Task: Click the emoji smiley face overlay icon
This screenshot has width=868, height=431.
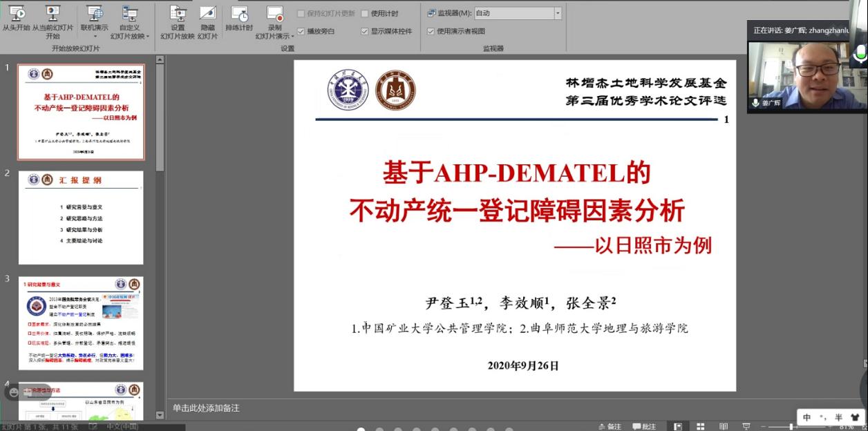Action: point(14,392)
